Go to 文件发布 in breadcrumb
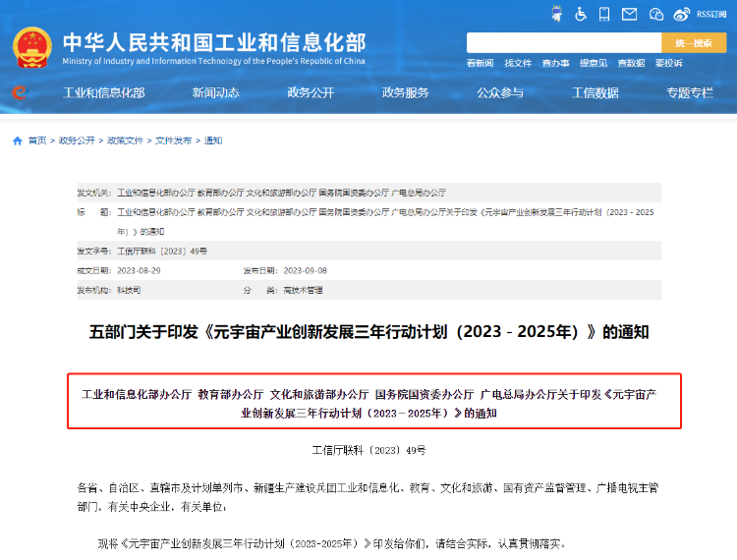737x560 pixels. tap(173, 140)
